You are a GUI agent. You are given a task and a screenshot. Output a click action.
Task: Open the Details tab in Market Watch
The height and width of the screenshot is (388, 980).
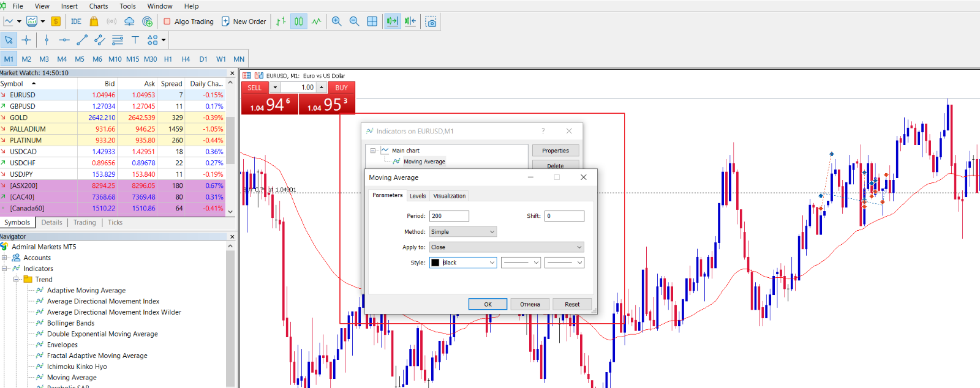coord(51,223)
